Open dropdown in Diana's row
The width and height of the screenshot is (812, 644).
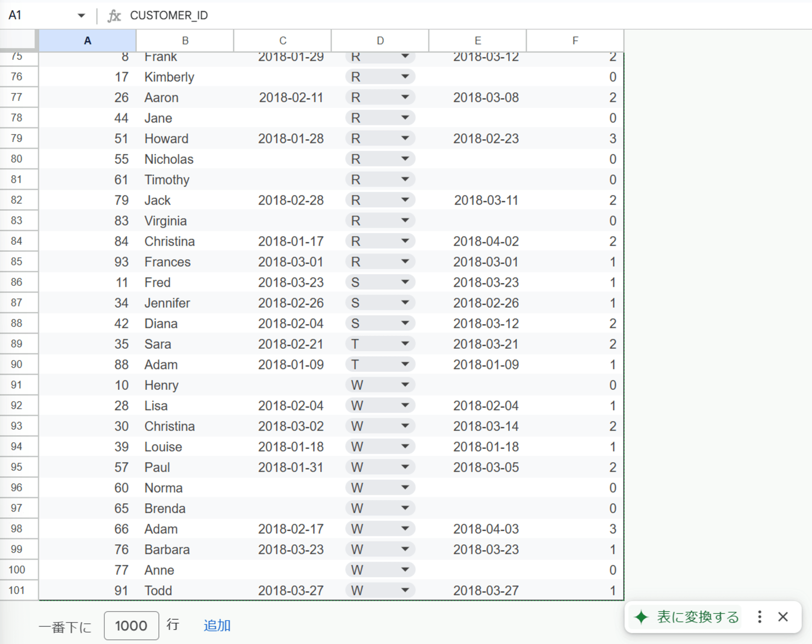pyautogui.click(x=405, y=323)
